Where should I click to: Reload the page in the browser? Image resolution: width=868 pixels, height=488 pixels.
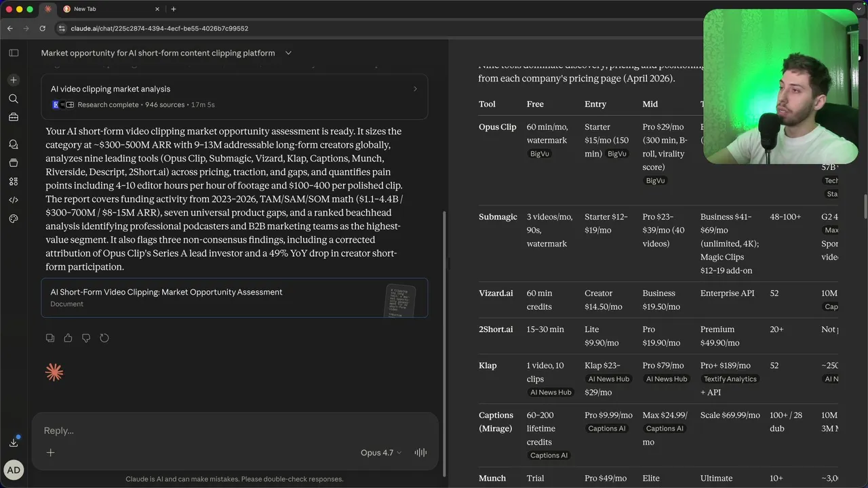[42, 28]
